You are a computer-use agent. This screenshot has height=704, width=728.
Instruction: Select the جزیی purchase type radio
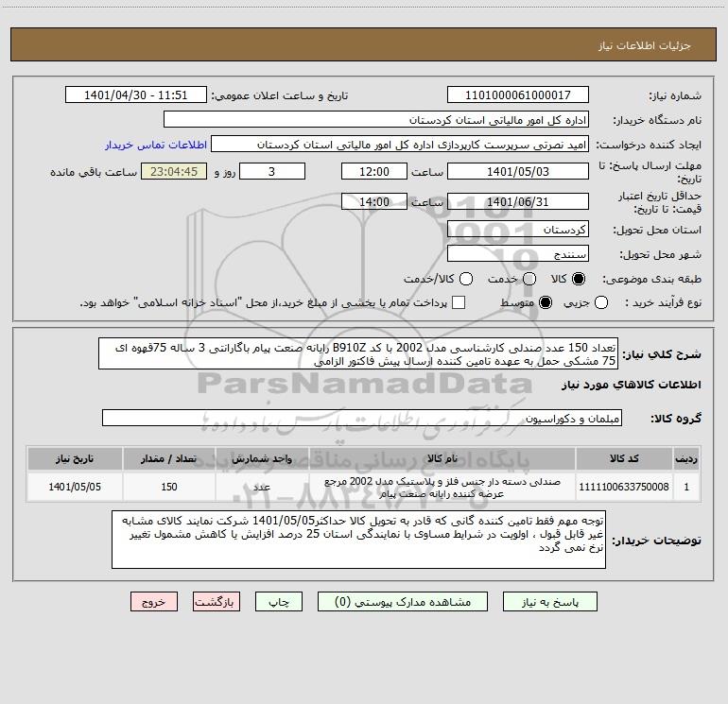(x=600, y=302)
